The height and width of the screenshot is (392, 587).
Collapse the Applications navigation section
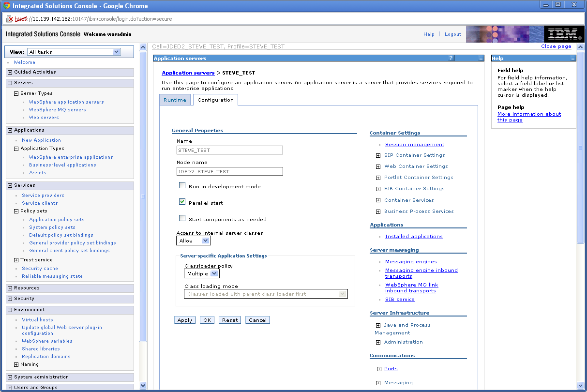click(10, 130)
